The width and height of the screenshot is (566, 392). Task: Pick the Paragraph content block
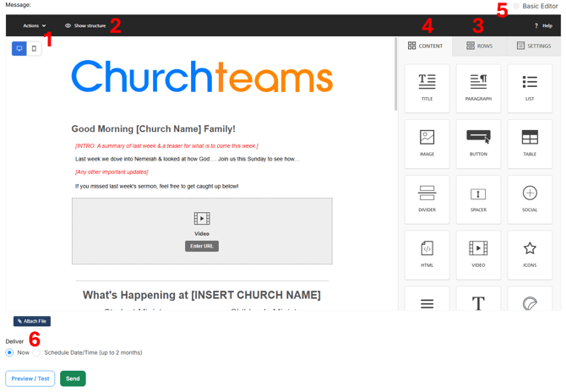tap(478, 89)
